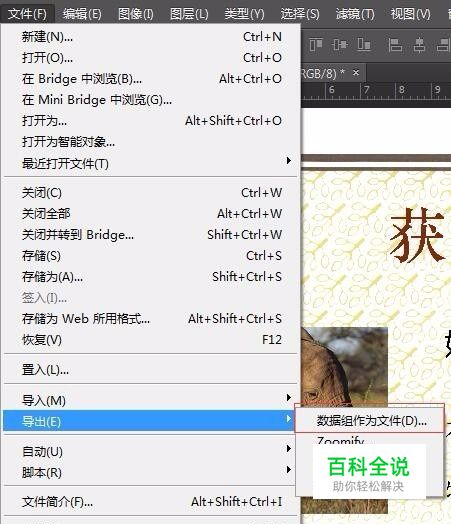Click the align vertical centers icon
This screenshot has width=451, height=524.
pos(340,44)
